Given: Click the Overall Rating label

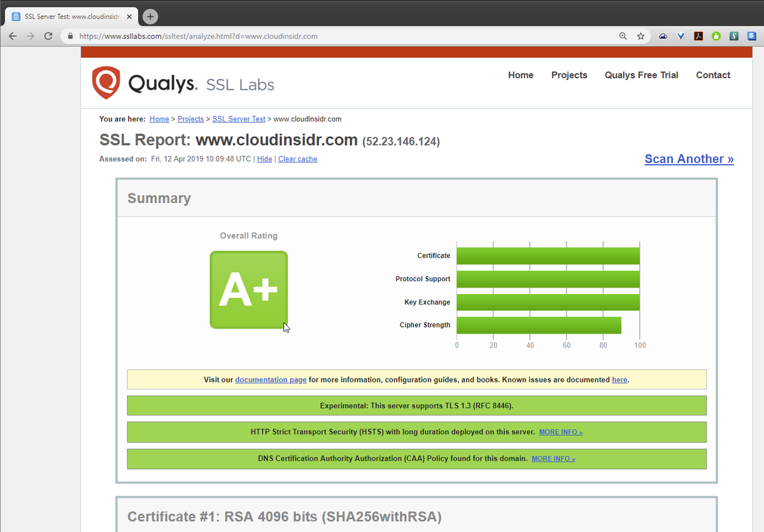Looking at the screenshot, I should click(x=249, y=235).
